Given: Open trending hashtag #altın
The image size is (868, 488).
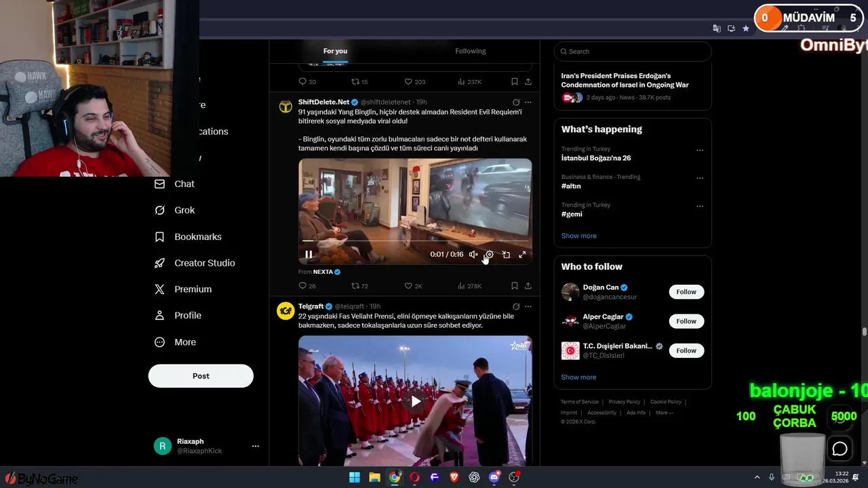Looking at the screenshot, I should coord(571,186).
